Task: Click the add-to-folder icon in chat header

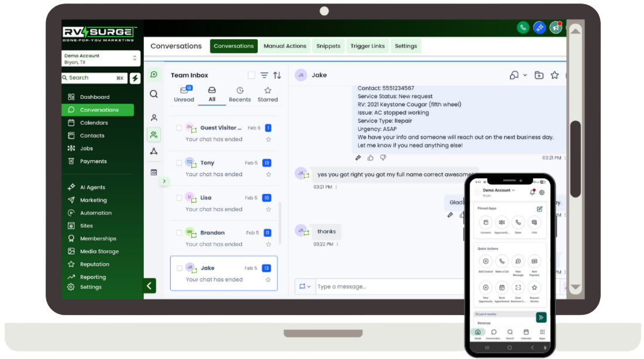Action: (539, 75)
